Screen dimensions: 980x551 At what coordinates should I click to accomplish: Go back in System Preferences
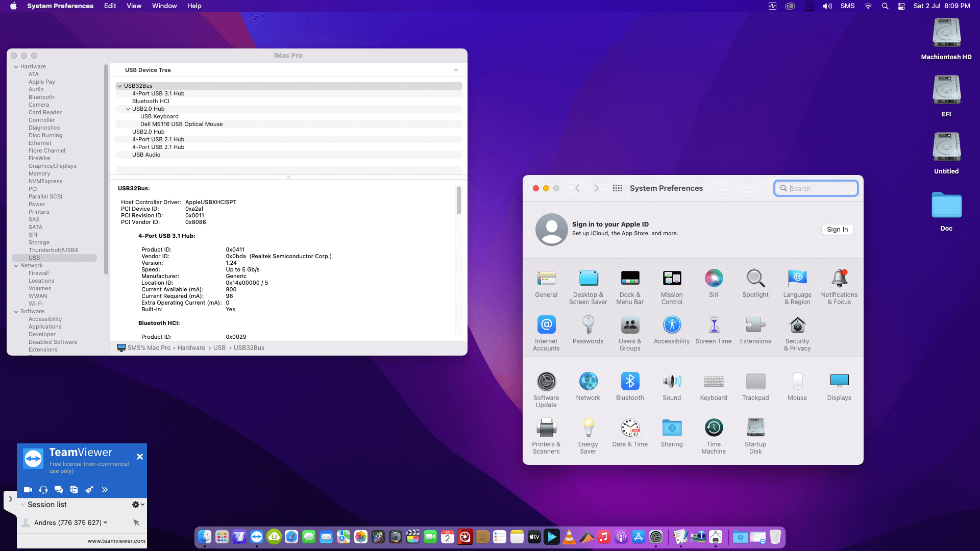coord(577,188)
